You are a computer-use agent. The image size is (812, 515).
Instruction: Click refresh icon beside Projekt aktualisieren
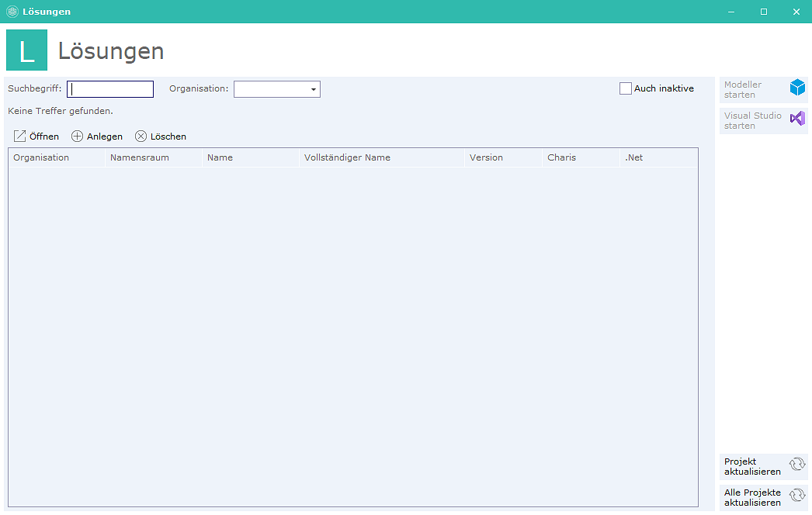(797, 465)
